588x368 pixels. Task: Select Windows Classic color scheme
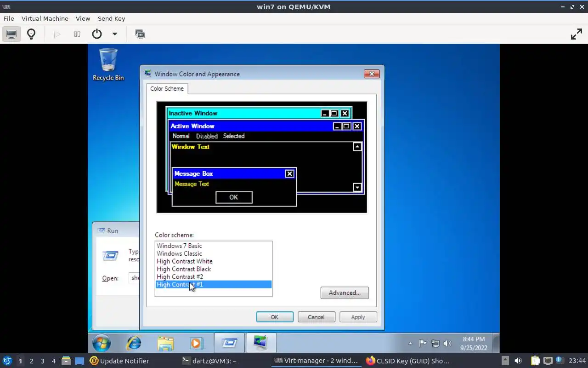214,253
